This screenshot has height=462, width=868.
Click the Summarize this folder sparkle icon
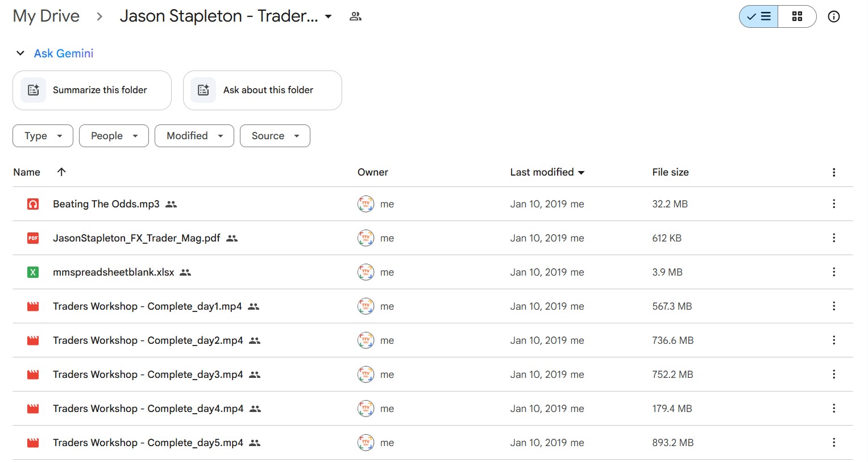pyautogui.click(x=34, y=90)
